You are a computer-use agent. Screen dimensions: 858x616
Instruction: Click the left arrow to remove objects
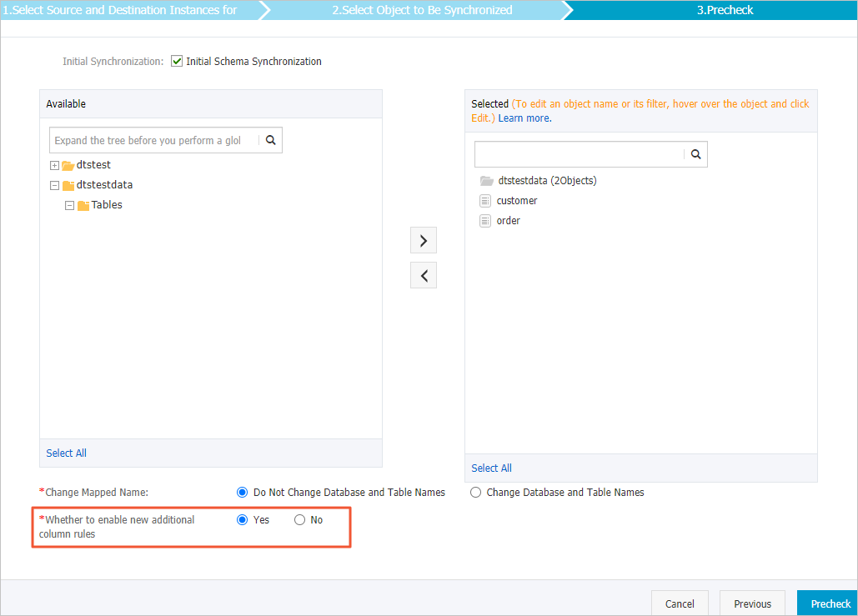424,275
